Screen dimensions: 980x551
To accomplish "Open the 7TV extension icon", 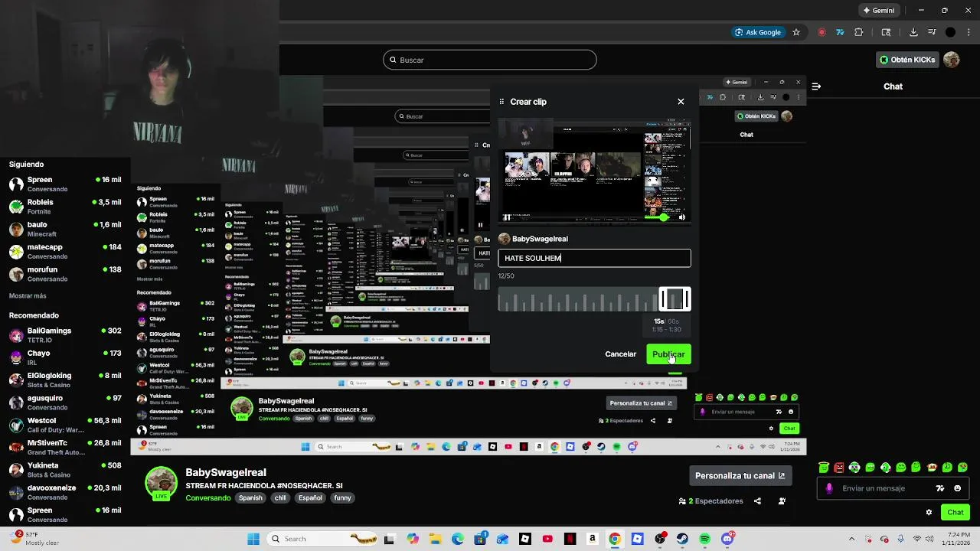I will tap(840, 32).
